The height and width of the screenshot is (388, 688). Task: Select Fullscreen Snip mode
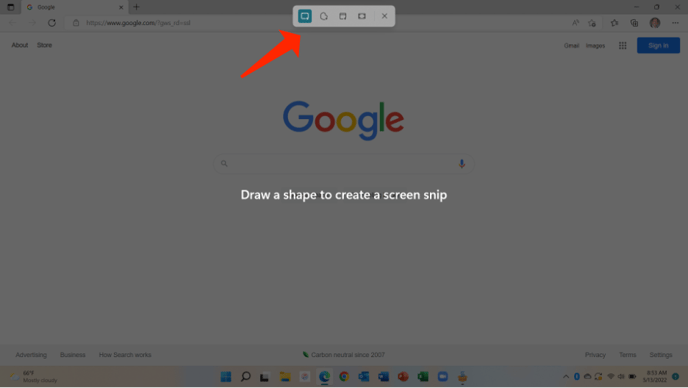coord(362,16)
